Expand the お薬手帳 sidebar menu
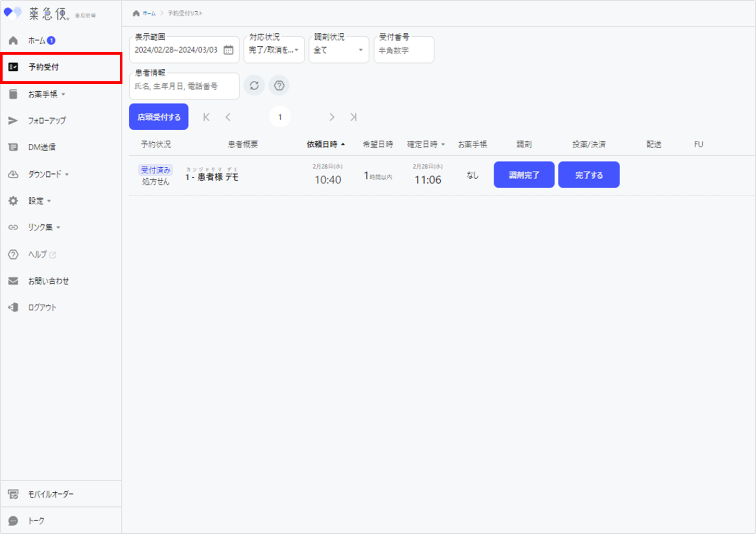Image resolution: width=756 pixels, height=534 pixels. (46, 94)
